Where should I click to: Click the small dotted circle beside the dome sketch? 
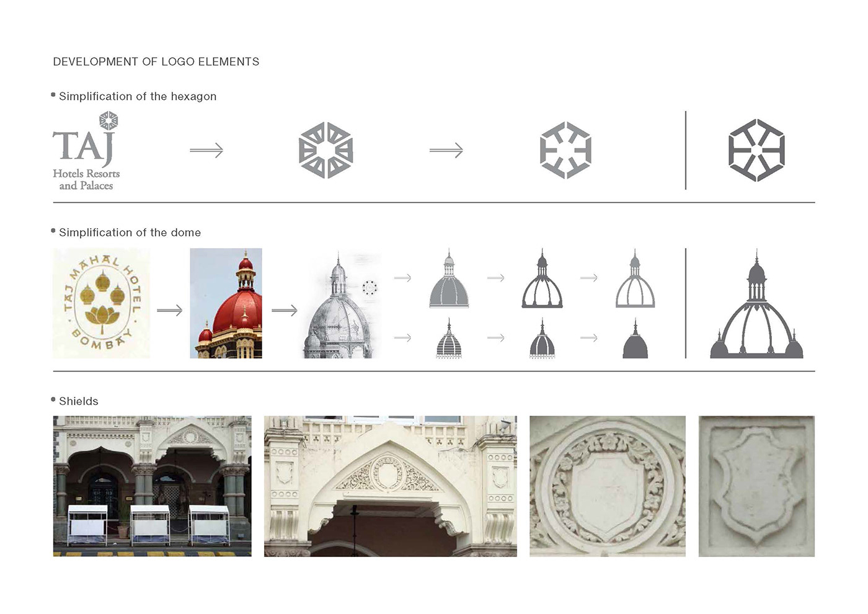click(x=370, y=288)
